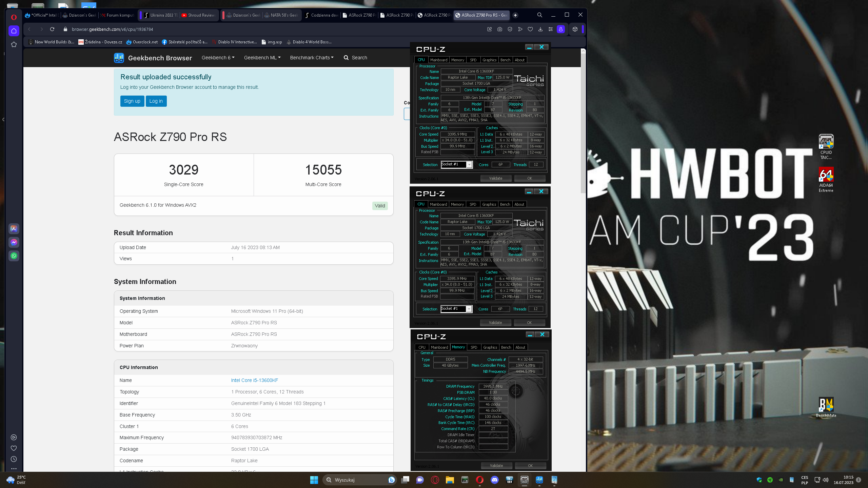Screen dimensions: 868x488
Task: Minimize the top CPU-Z window
Action: [529, 47]
